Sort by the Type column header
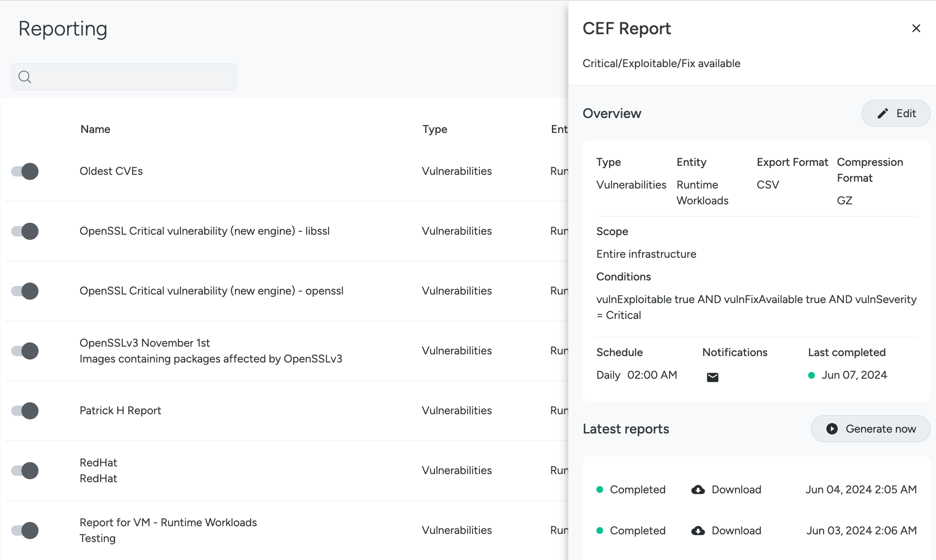The image size is (936, 560). click(x=435, y=129)
